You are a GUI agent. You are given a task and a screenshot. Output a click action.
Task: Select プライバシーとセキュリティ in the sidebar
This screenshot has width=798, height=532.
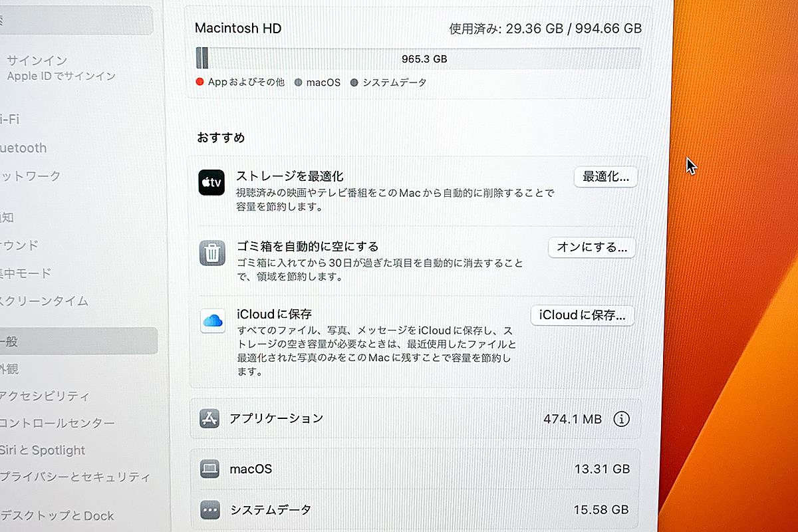pyautogui.click(x=74, y=477)
